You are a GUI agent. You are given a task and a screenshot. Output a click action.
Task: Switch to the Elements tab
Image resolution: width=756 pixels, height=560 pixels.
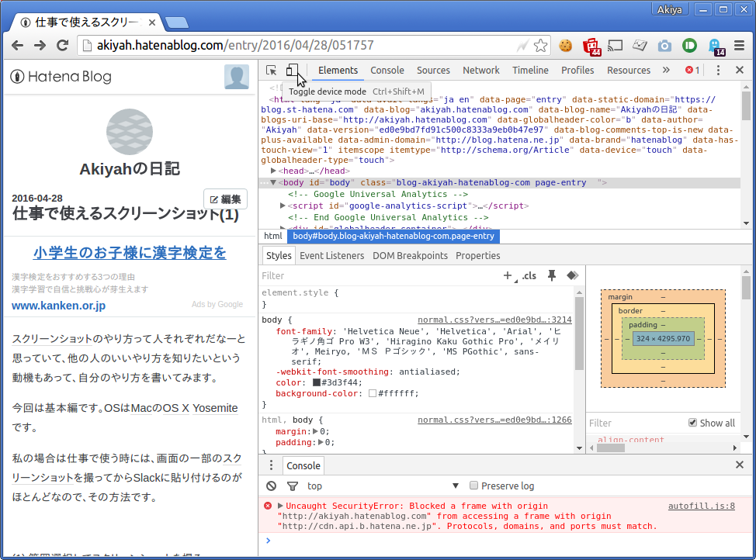coord(338,71)
